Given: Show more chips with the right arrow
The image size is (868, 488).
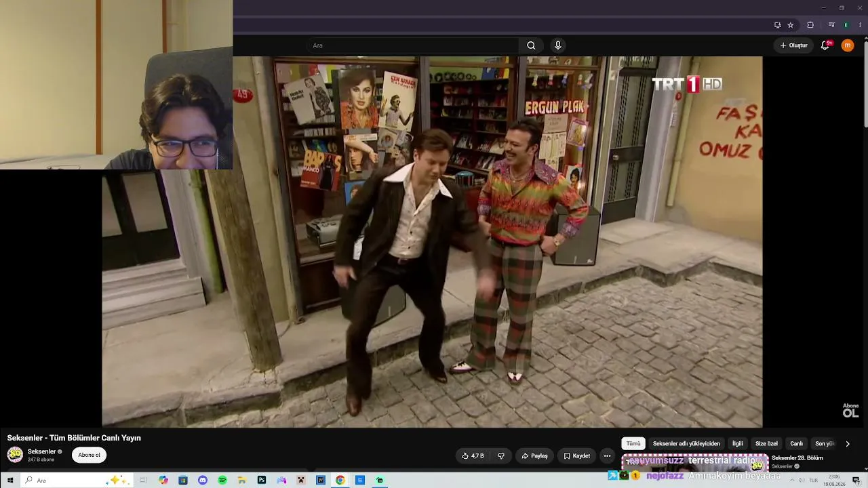Looking at the screenshot, I should 847,444.
